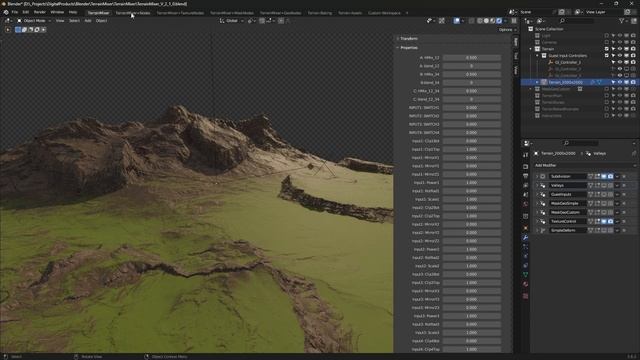This screenshot has height=360, width=640.
Task: Adjust the A: HMix_12 slider
Action: tap(471, 58)
